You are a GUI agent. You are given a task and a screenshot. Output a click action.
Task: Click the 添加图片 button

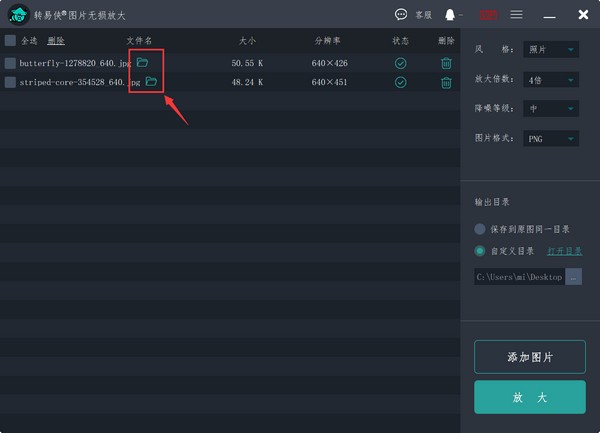point(529,356)
